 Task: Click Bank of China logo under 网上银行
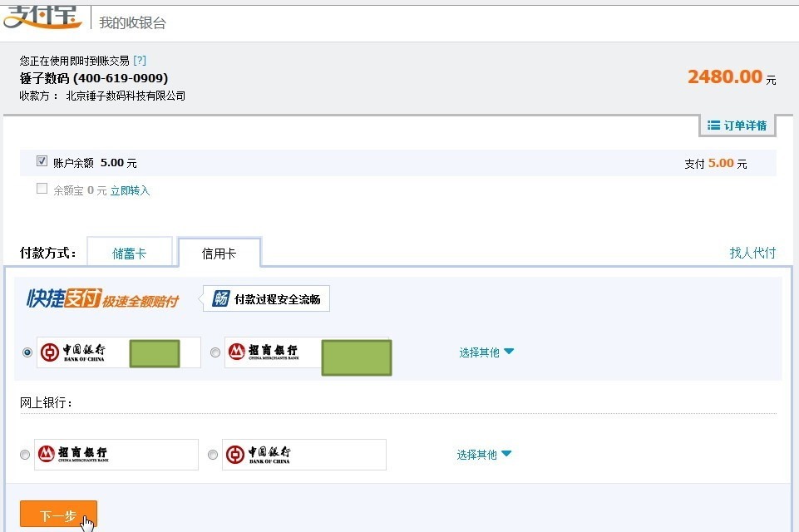point(258,455)
